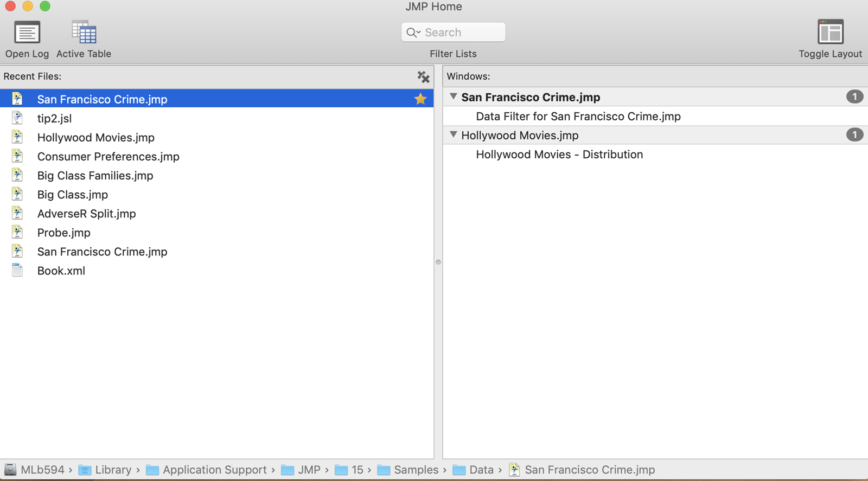Screen dimensions: 868x481
Task: Click the script icon beside tip2.jsl
Action: pyautogui.click(x=17, y=118)
